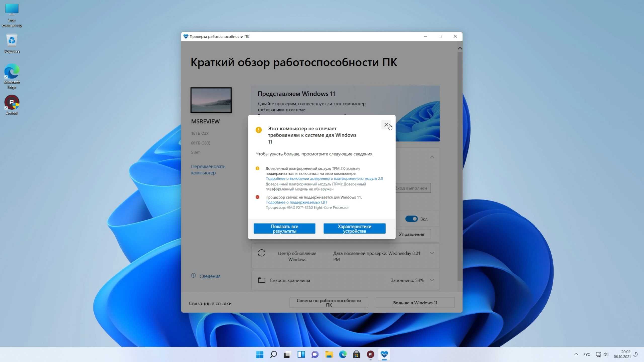Open Chat (Teams) taskbar icon
644x362 pixels.
coord(315,354)
